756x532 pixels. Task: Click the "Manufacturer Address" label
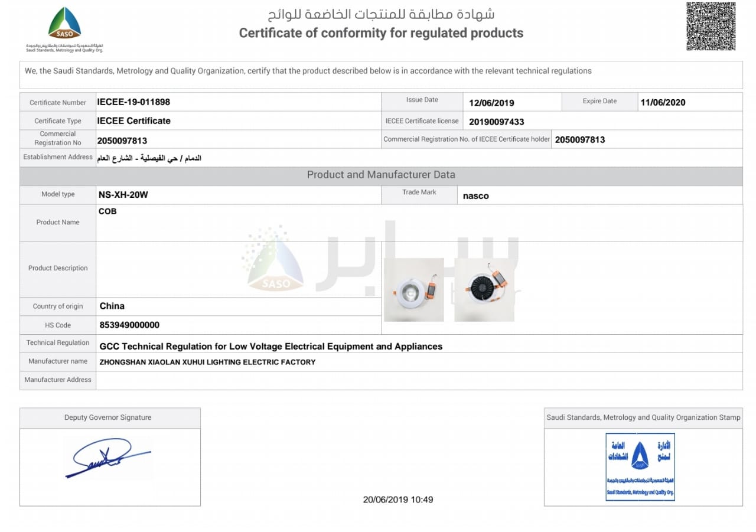tap(58, 380)
